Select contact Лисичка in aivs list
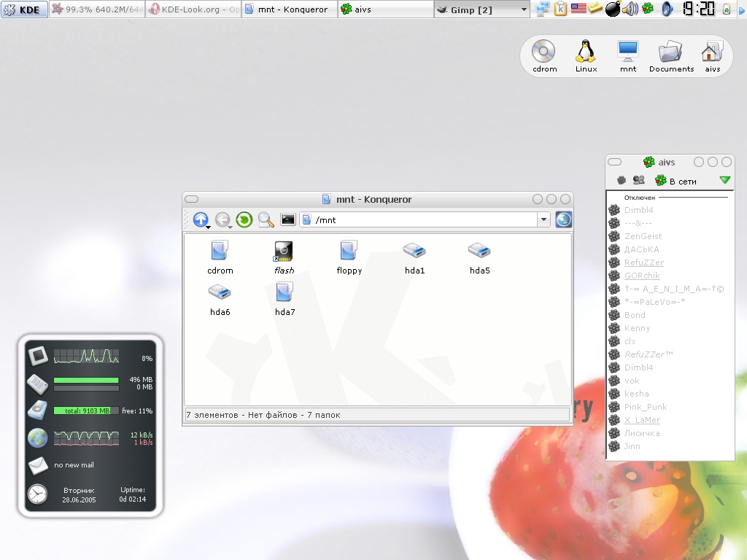 pyautogui.click(x=642, y=433)
